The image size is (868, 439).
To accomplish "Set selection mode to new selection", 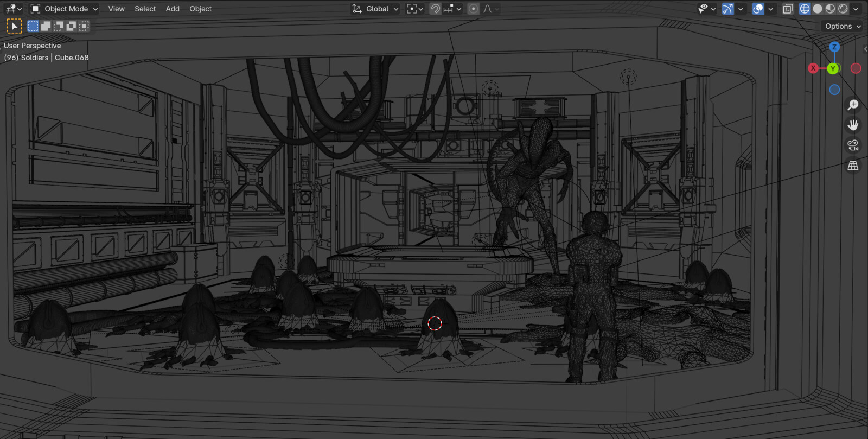I will coord(33,26).
